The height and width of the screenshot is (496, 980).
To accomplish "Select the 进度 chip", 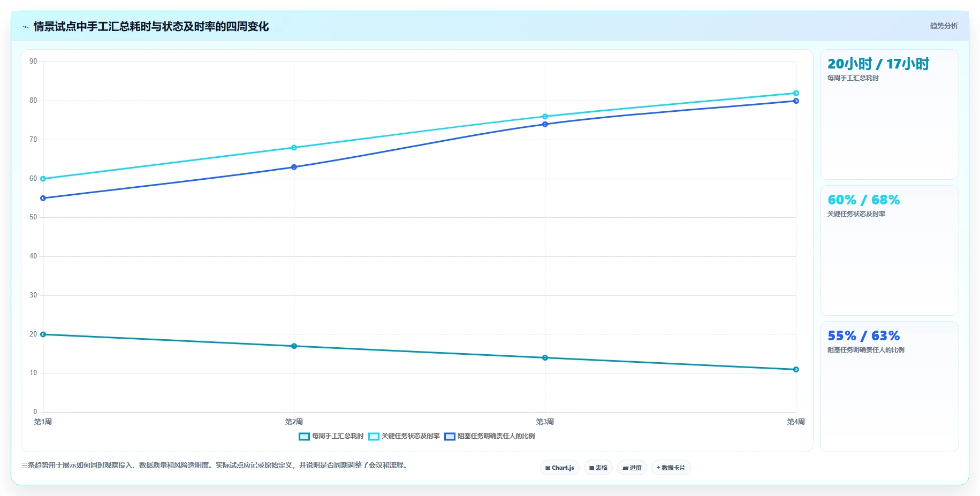I will pos(632,468).
